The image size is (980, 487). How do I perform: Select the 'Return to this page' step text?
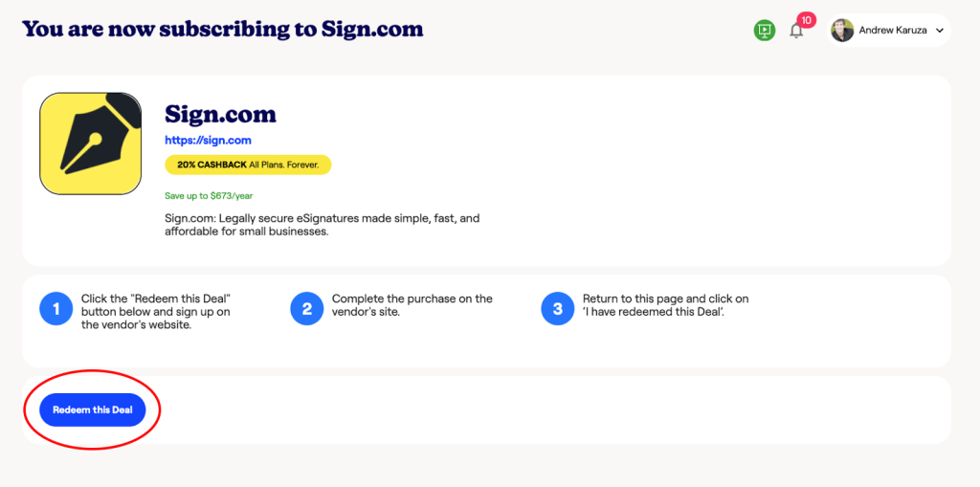665,305
